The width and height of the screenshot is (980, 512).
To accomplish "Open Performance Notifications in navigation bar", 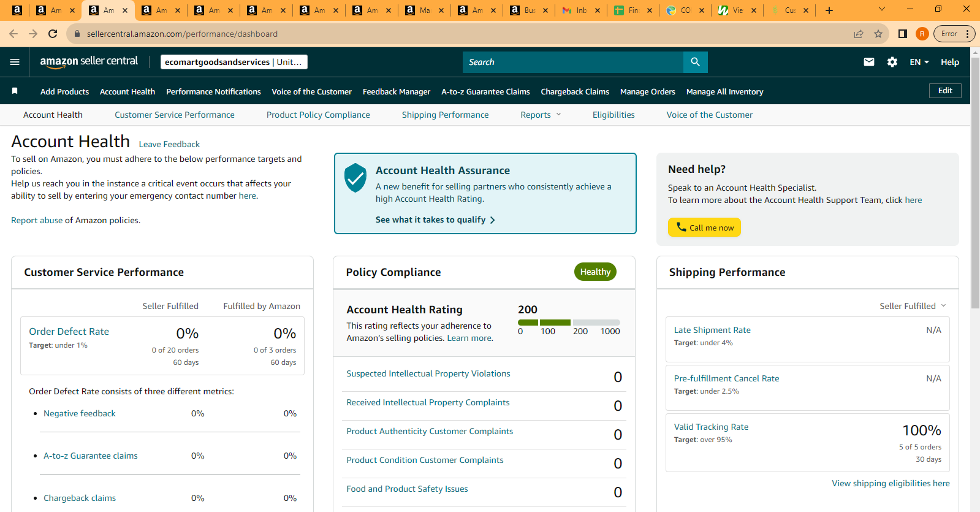I will 213,91.
